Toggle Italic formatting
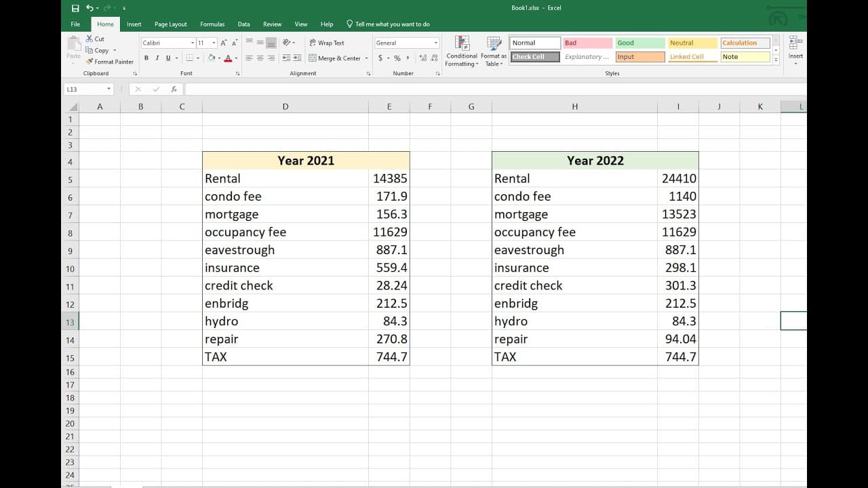 click(x=157, y=58)
